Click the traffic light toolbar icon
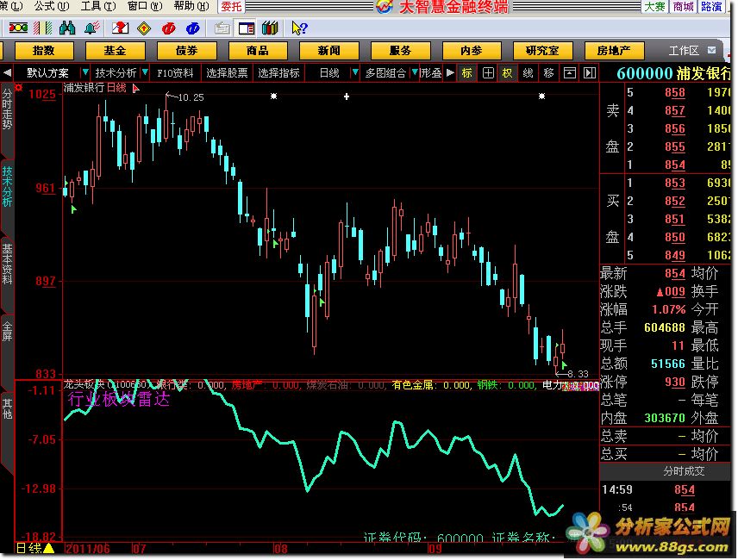This screenshot has height=560, width=738. pos(18,28)
